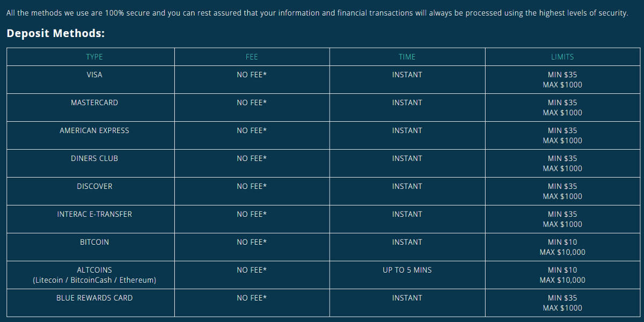Select the VISA deposit method cell
The height and width of the screenshot is (322, 644).
pyautogui.click(x=94, y=75)
